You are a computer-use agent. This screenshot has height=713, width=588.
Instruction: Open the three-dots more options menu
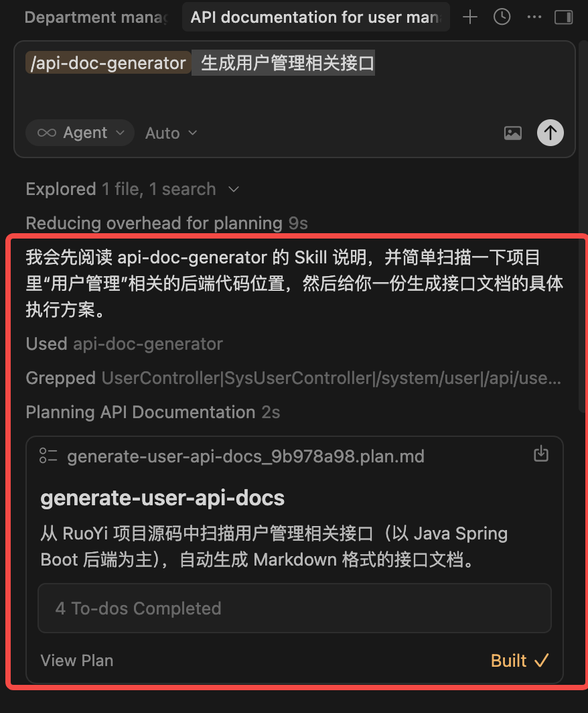534,17
